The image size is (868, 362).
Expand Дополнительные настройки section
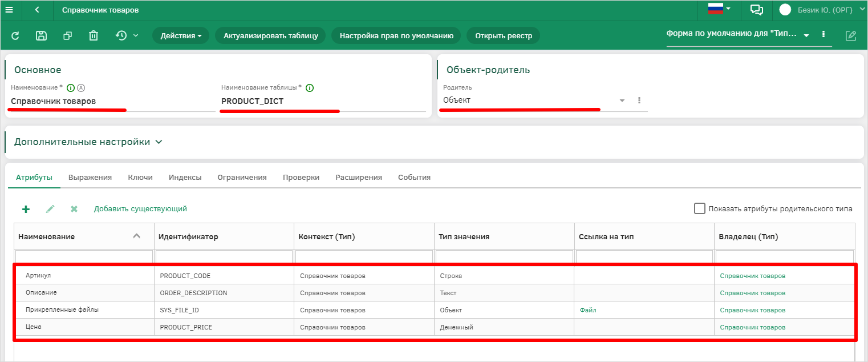[88, 142]
